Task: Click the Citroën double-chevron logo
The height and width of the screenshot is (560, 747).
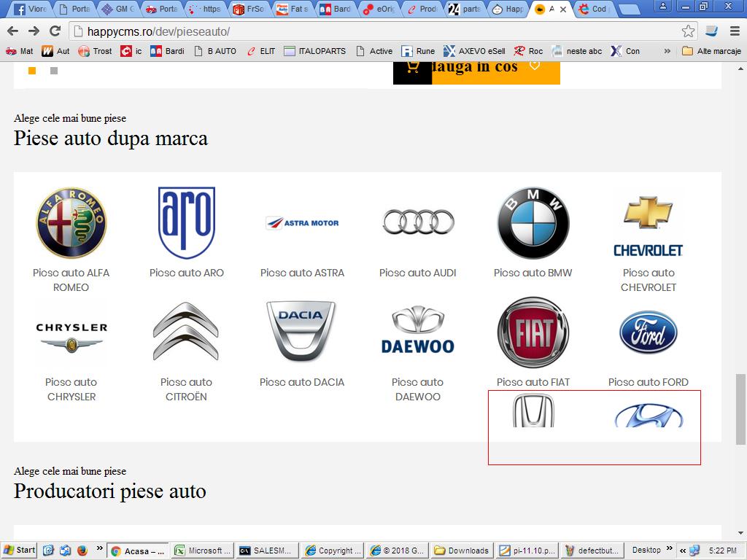Action: point(186,331)
